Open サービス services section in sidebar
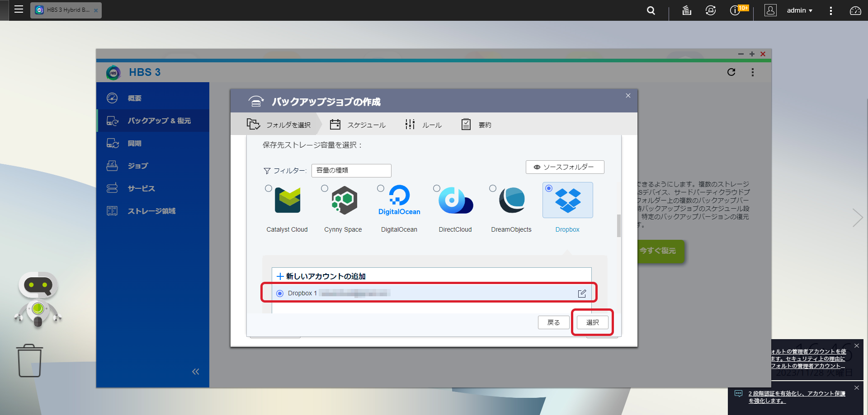 [153, 188]
